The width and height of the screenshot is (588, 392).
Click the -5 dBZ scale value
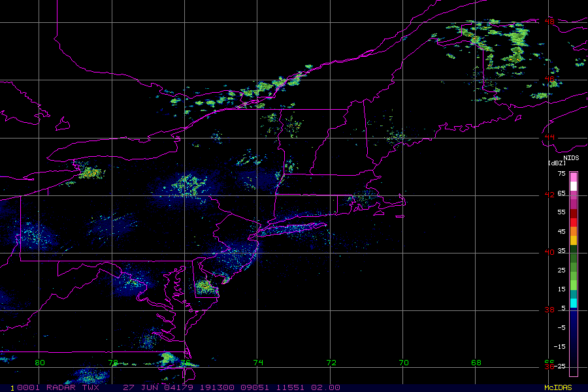[561, 328]
